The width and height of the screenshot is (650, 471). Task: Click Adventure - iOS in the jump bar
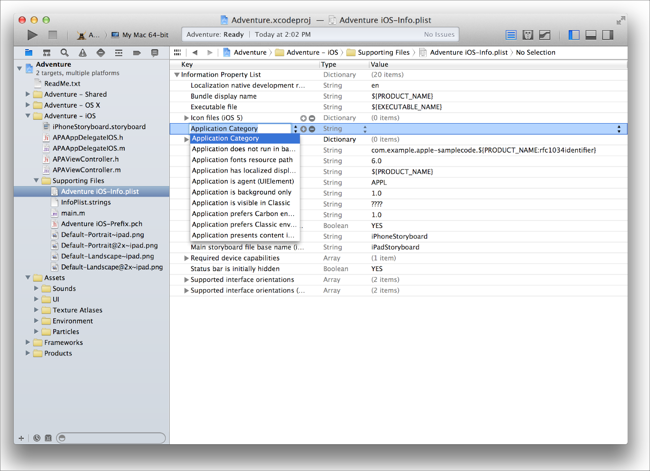[x=307, y=52]
